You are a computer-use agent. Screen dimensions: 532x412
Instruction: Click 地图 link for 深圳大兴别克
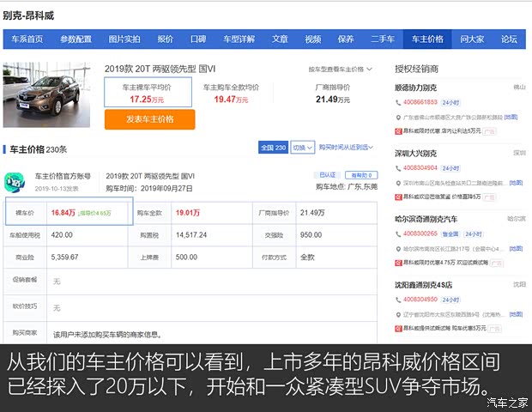[516, 183]
